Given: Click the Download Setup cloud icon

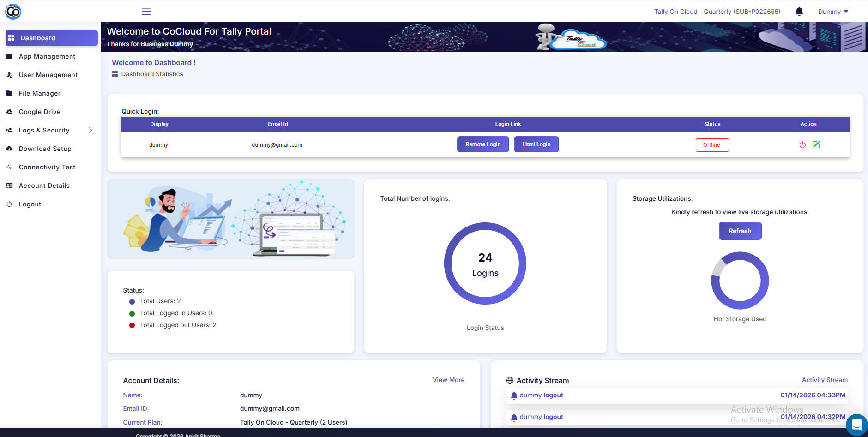Looking at the screenshot, I should [x=9, y=149].
